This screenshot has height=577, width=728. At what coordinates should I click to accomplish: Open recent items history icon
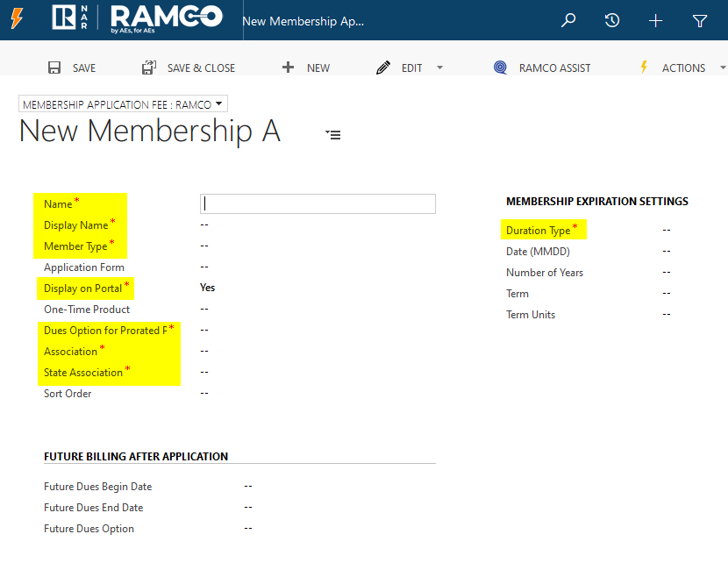[x=612, y=20]
